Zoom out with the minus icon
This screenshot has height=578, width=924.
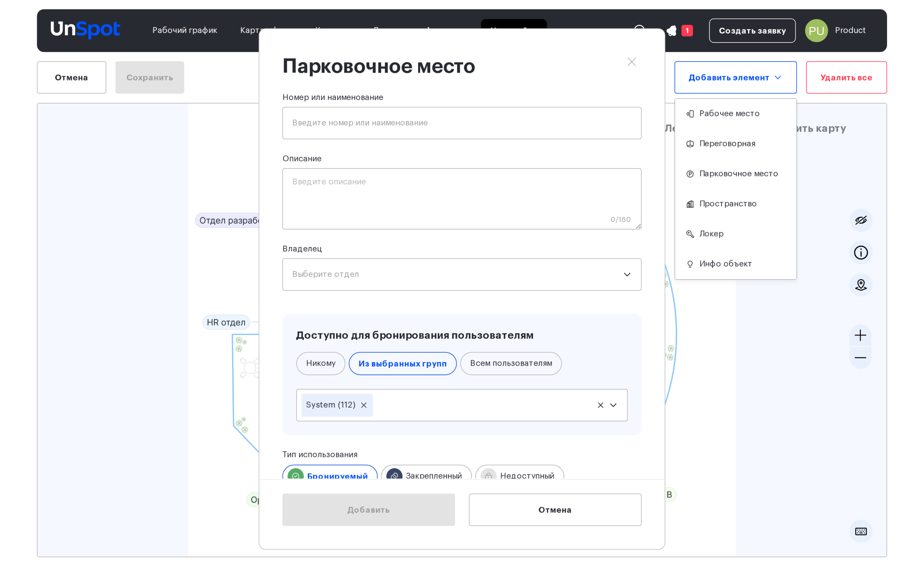tap(860, 358)
